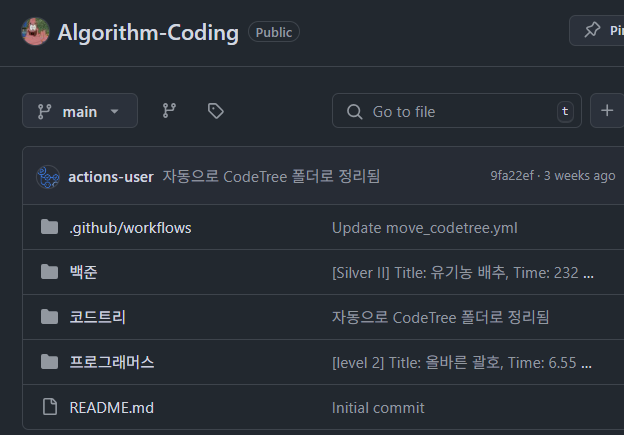This screenshot has height=435, width=624.
Task: Click the search magnifier icon
Action: coord(354,112)
